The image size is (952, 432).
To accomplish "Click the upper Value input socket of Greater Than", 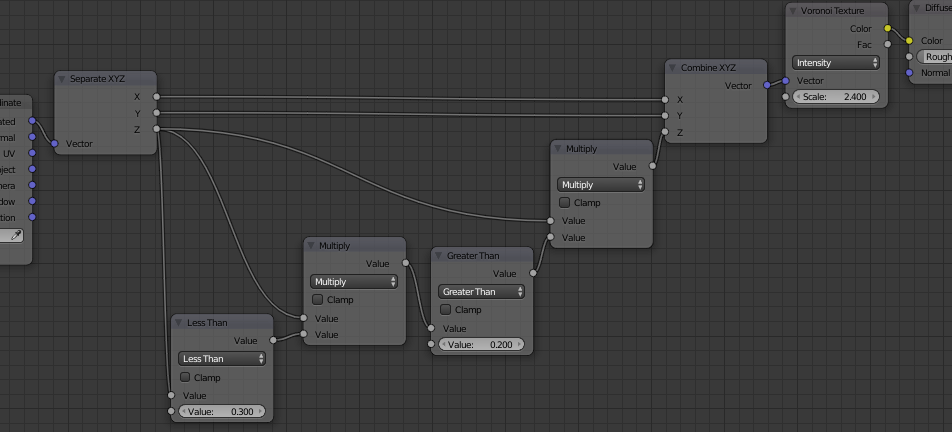I will tap(431, 328).
